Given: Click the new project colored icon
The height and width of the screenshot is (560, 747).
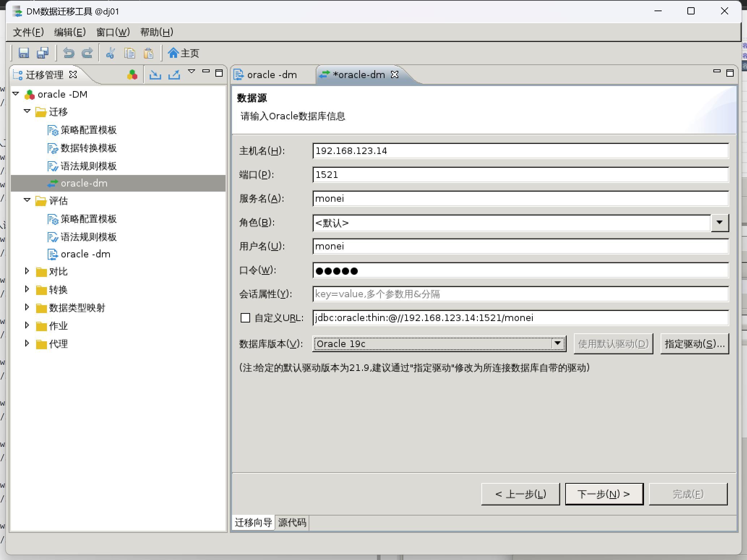Looking at the screenshot, I should tap(132, 75).
